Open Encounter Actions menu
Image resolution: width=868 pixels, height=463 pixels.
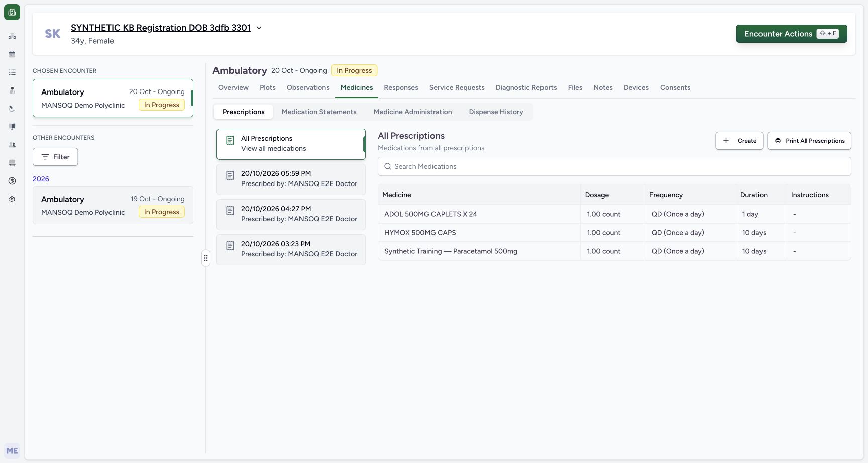792,34
